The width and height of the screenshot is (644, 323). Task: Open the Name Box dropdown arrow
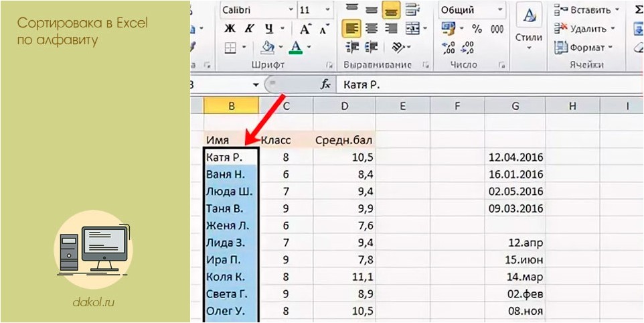click(256, 84)
